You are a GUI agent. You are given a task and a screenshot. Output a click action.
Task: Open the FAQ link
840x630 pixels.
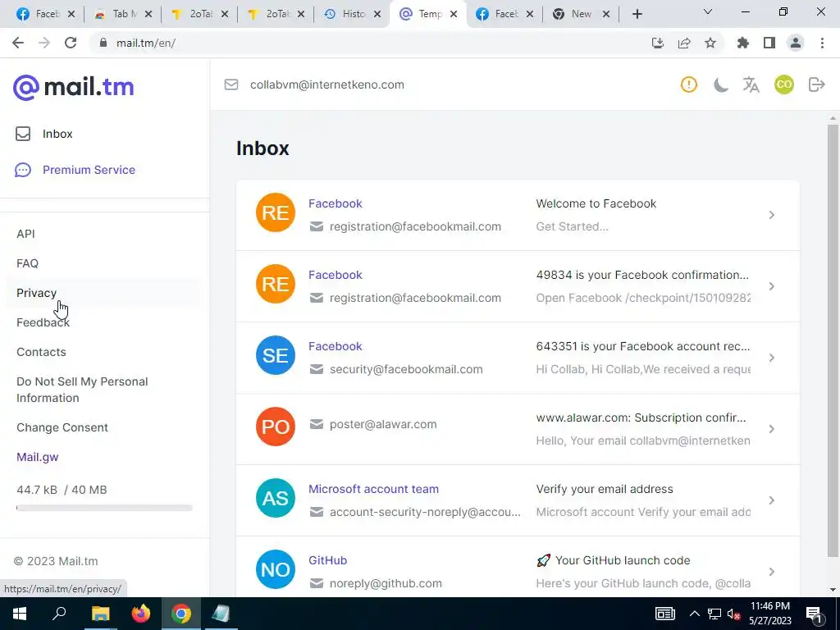(27, 263)
